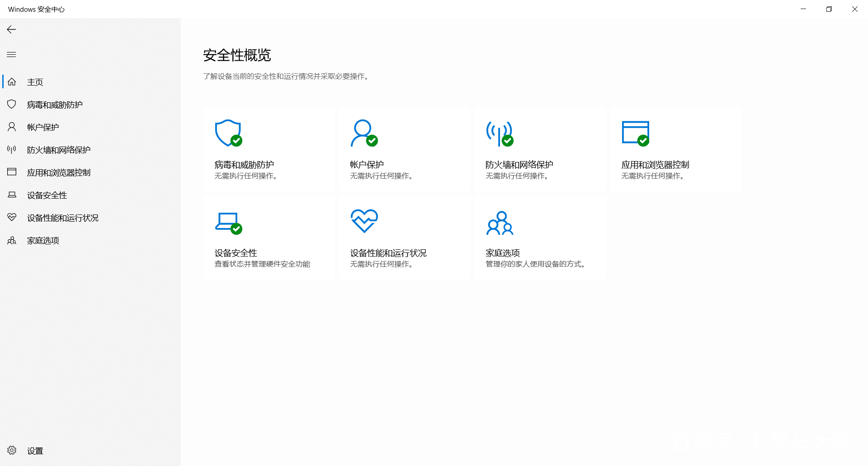This screenshot has width=868, height=466.
Task: Open the 帐户保护 card
Action: tap(404, 149)
